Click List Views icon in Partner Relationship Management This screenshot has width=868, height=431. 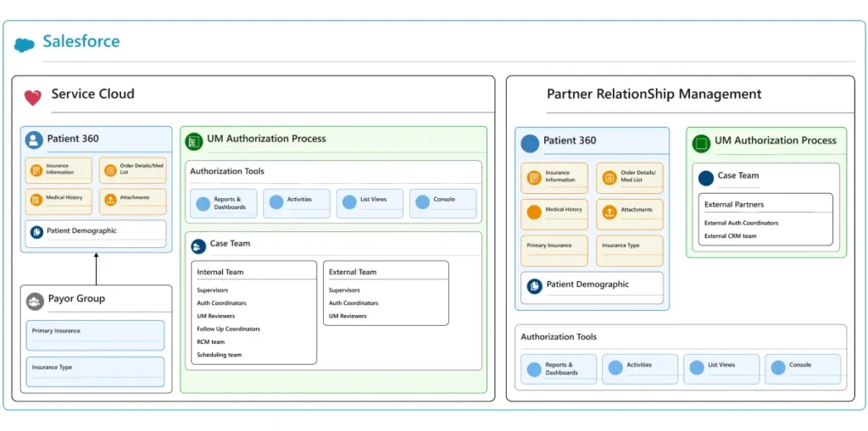[x=697, y=367]
